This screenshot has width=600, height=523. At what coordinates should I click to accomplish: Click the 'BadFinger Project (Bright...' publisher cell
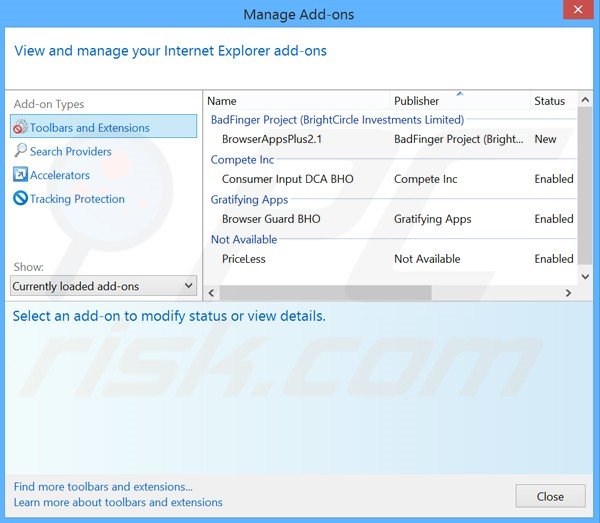click(458, 139)
